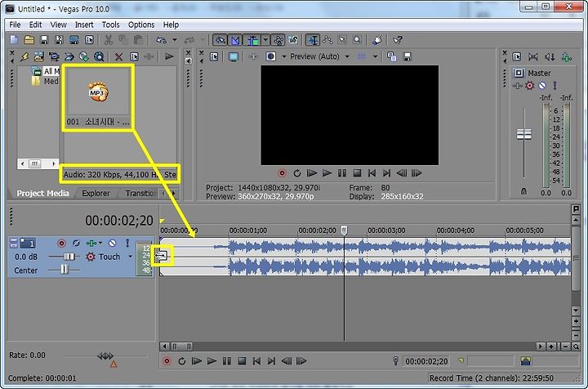The image size is (588, 389).
Task: Click timeline zoom in plus button
Action: point(551,347)
